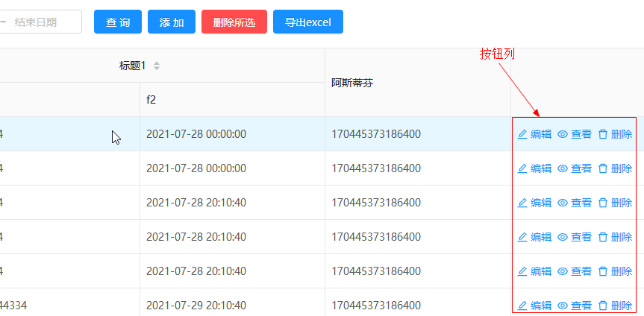This screenshot has height=316, width=644.
Task: Click the 添加 add button
Action: pos(172,22)
